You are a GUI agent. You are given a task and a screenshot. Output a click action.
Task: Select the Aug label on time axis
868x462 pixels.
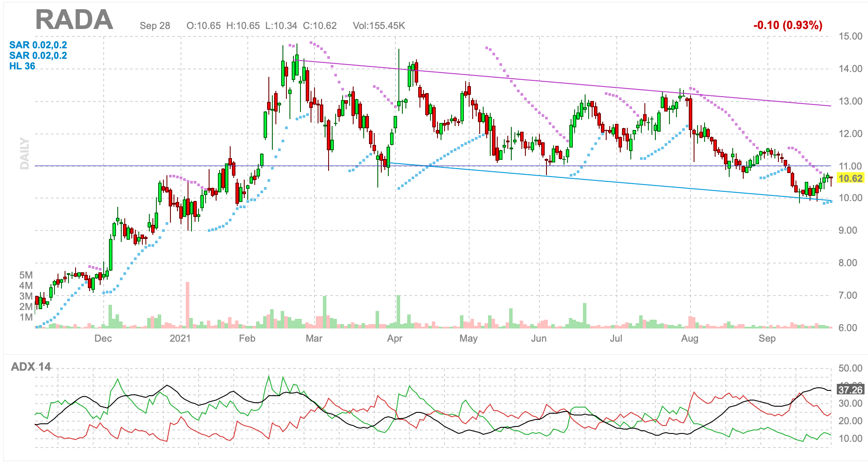(x=689, y=339)
